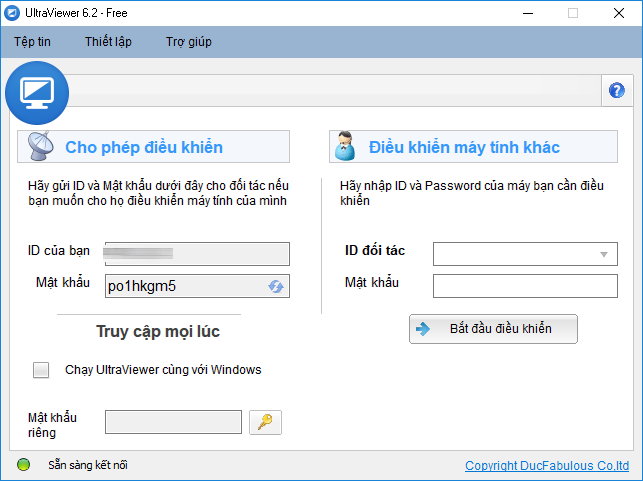Close the UltraViewer window
This screenshot has width=643, height=481.
pyautogui.click(x=619, y=13)
